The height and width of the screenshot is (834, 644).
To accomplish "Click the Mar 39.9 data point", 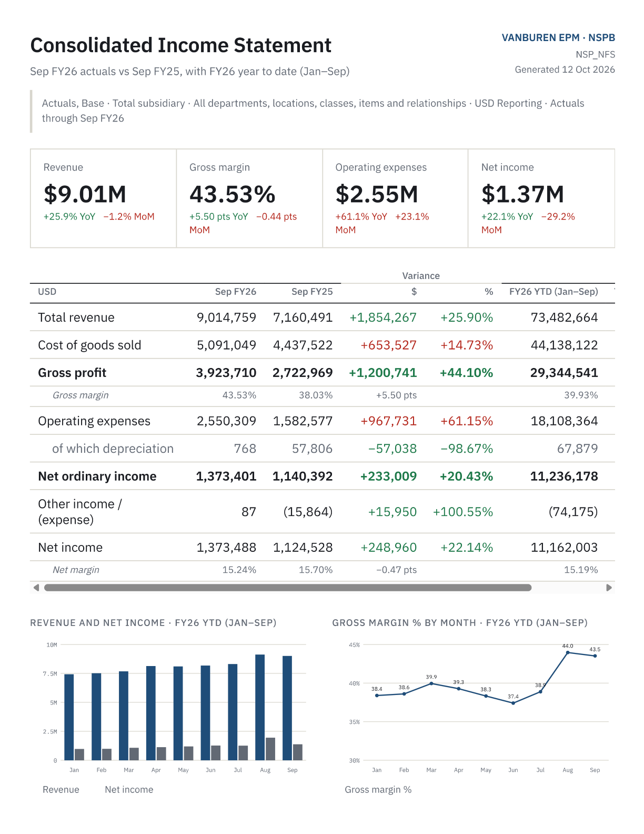I will tap(431, 683).
